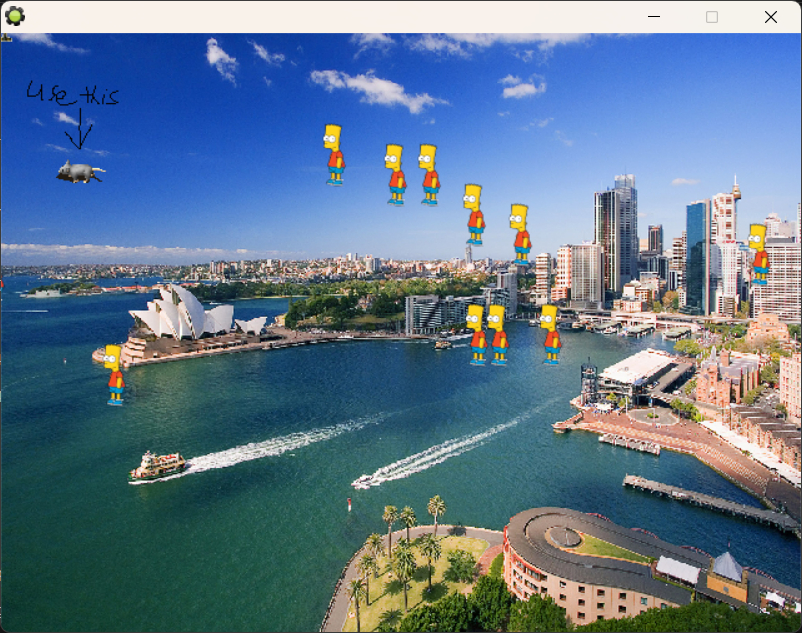Click the greyed-out maximize button
The width and height of the screenshot is (802, 633).
pos(712,17)
